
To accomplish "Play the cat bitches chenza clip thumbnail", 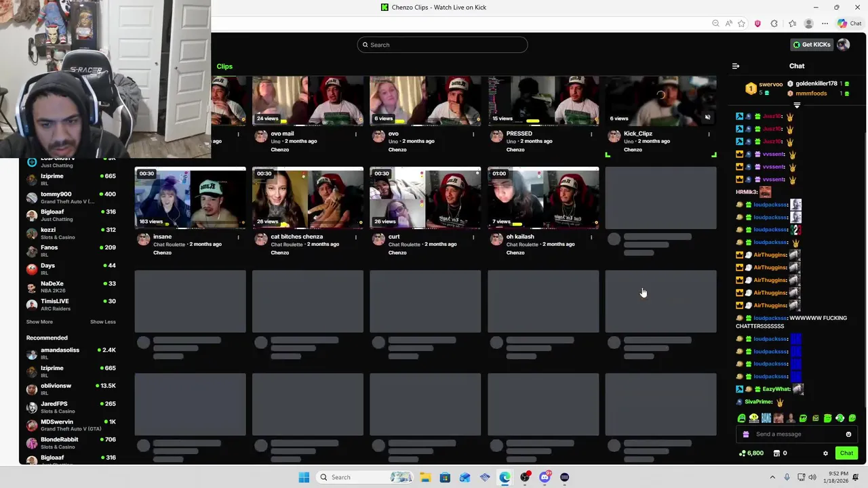I will [308, 198].
